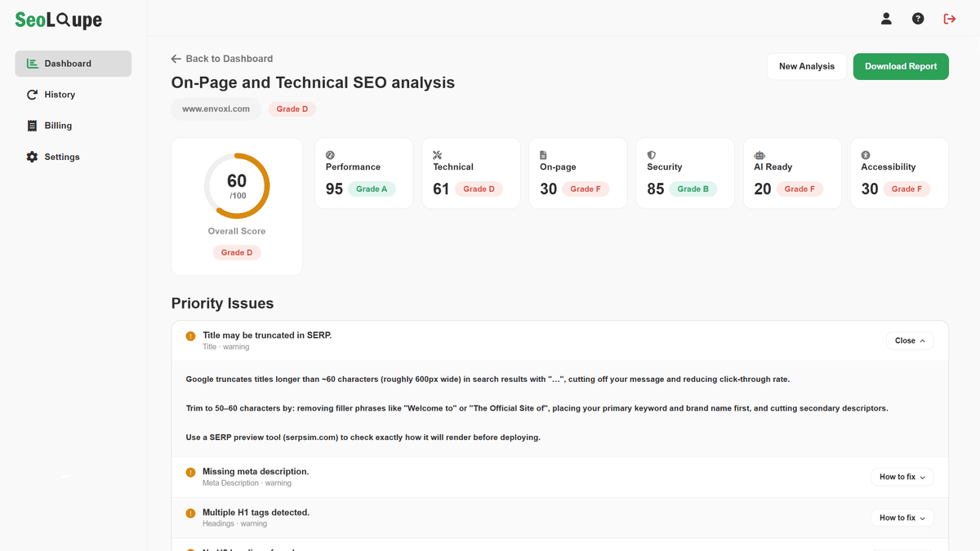The image size is (980, 551).
Task: Click the red logout icon
Action: 950,19
